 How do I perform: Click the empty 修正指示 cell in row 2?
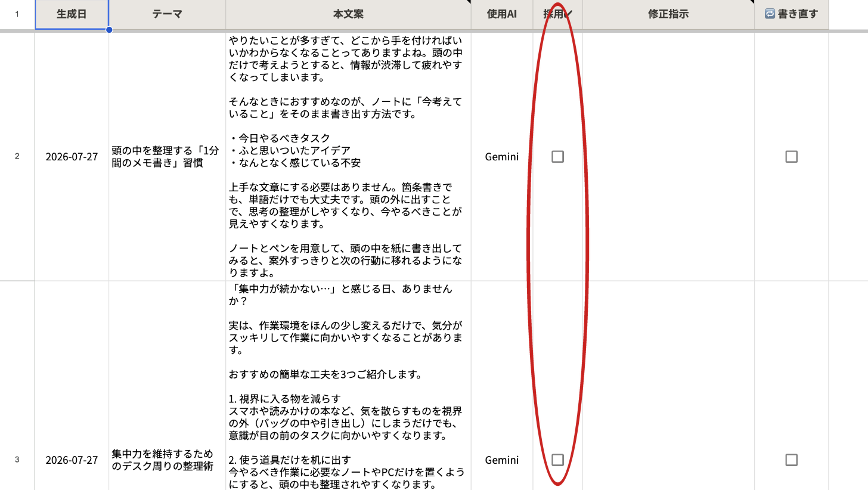tap(668, 156)
